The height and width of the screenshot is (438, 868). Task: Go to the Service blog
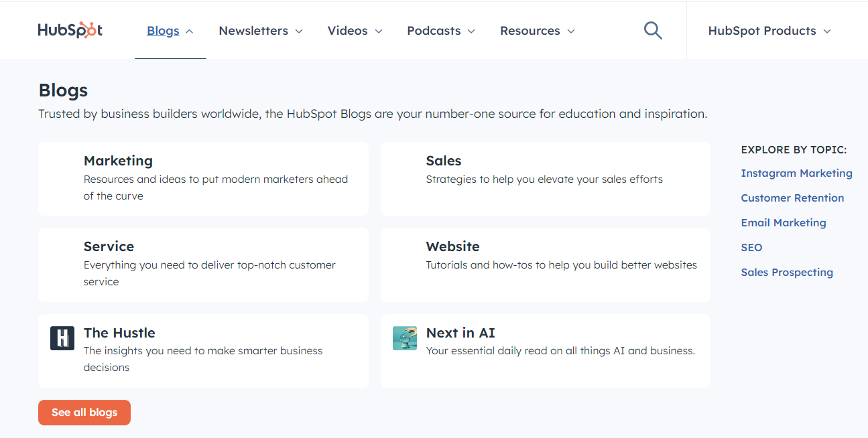point(203,265)
